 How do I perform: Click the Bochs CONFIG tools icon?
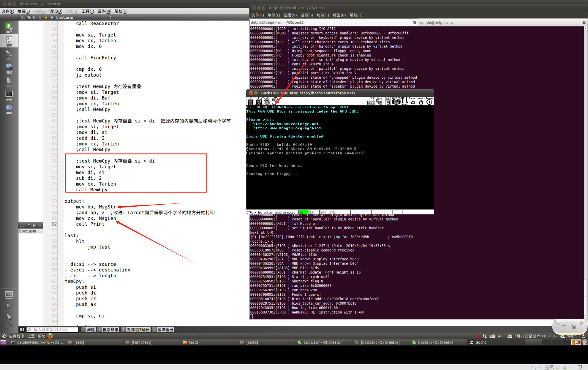click(x=405, y=101)
